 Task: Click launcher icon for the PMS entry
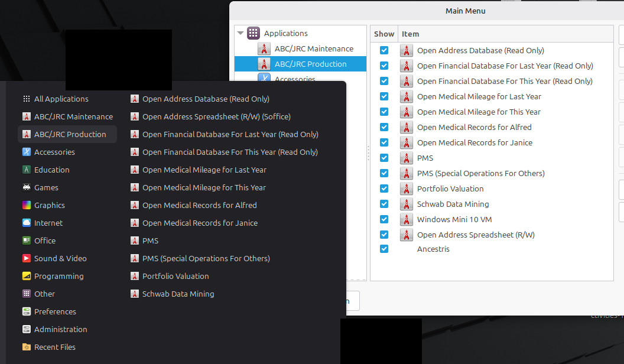click(135, 240)
